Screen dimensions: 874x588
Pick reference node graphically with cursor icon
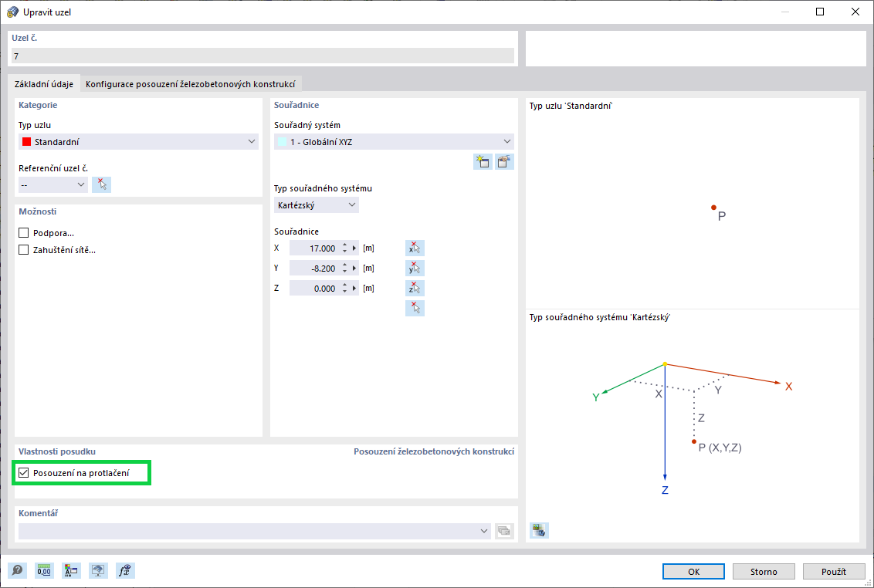point(101,184)
